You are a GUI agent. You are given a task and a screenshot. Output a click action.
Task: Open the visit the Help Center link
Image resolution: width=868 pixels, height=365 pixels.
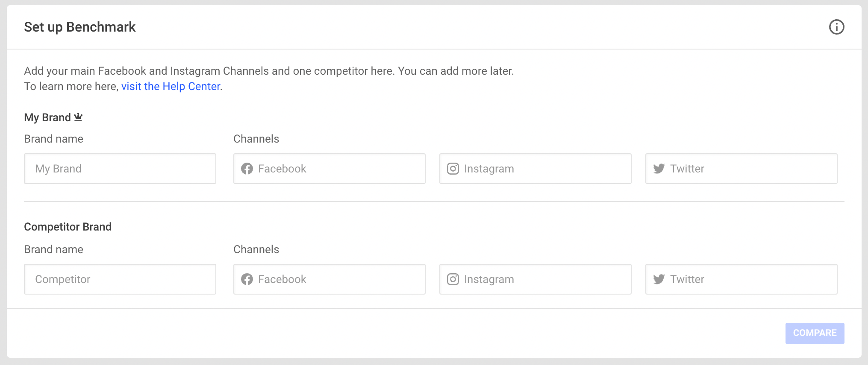coord(171,86)
